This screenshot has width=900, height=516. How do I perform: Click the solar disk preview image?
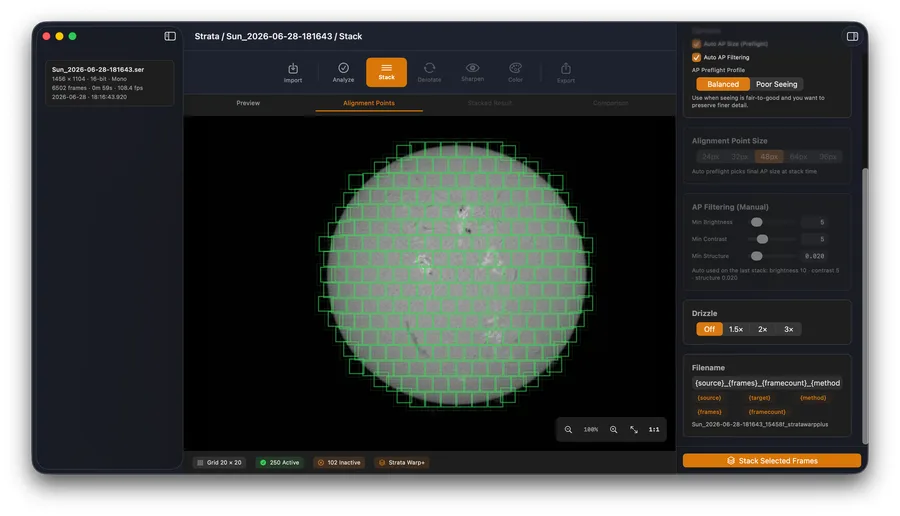pos(456,274)
